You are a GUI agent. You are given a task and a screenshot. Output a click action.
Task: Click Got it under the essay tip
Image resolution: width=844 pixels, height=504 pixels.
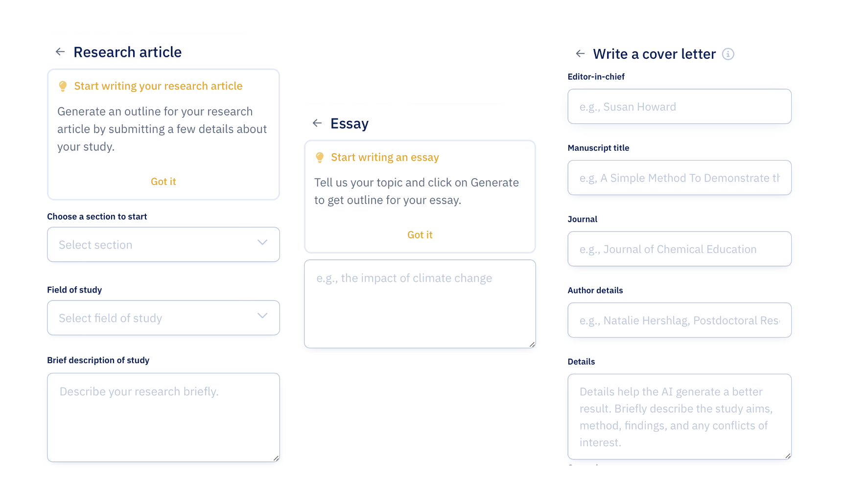(419, 234)
